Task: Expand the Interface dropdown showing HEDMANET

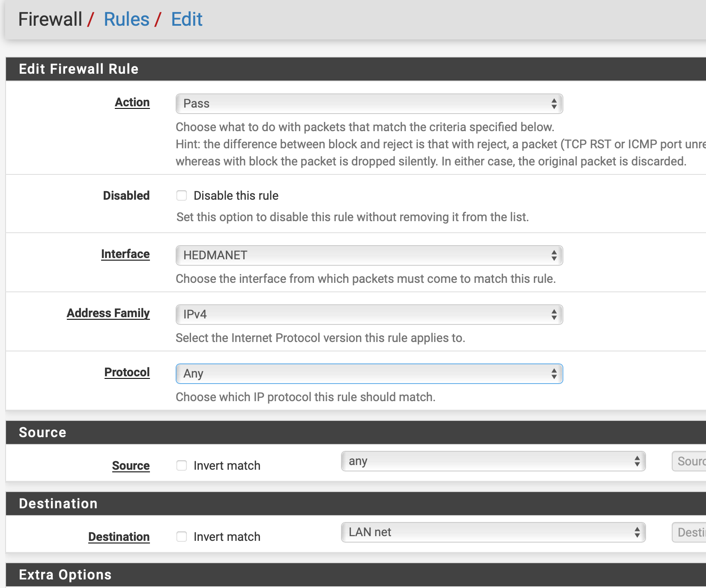Action: point(369,255)
